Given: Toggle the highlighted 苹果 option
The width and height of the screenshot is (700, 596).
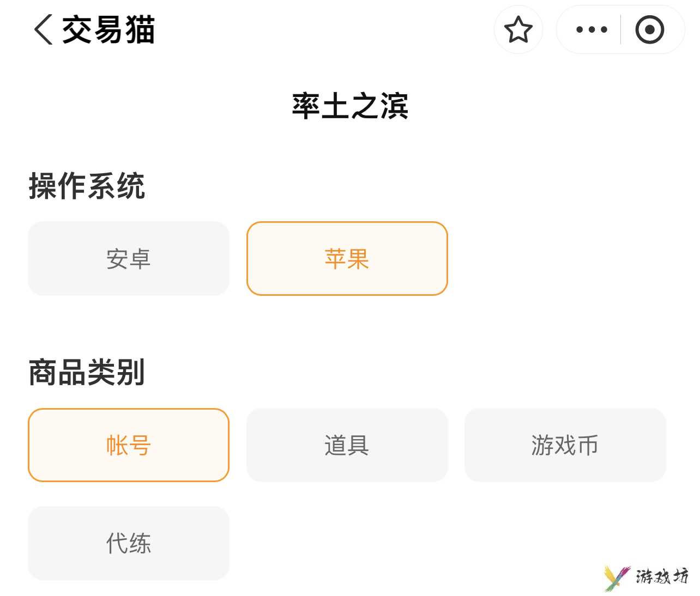Looking at the screenshot, I should pyautogui.click(x=347, y=259).
